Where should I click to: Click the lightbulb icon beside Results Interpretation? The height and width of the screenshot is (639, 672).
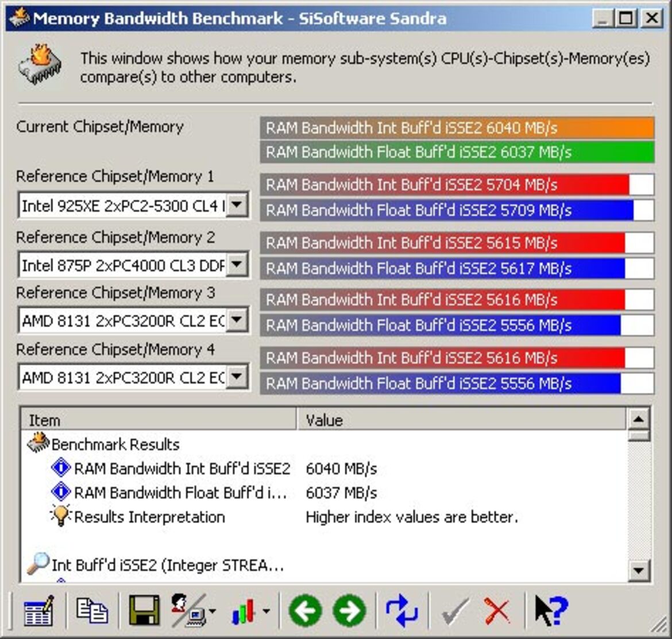click(60, 515)
